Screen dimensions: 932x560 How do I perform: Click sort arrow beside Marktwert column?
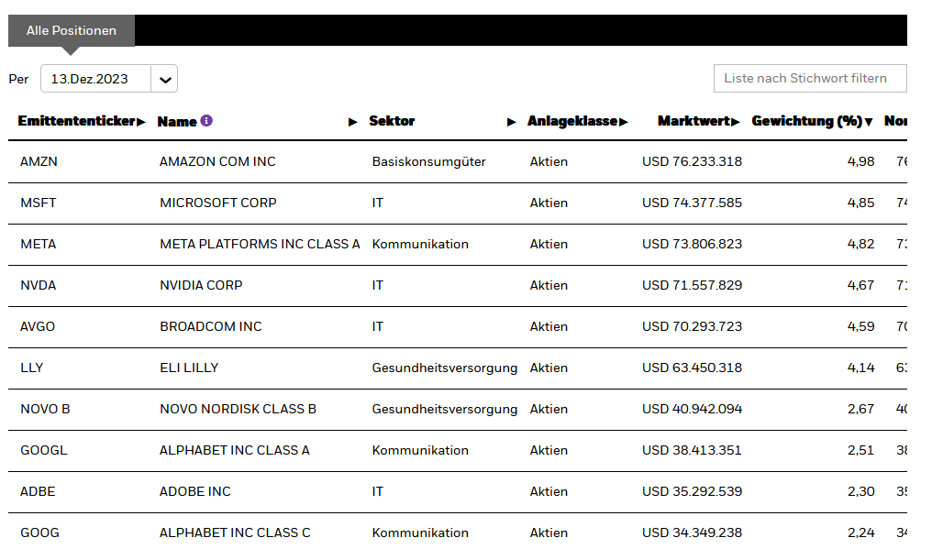pos(736,122)
